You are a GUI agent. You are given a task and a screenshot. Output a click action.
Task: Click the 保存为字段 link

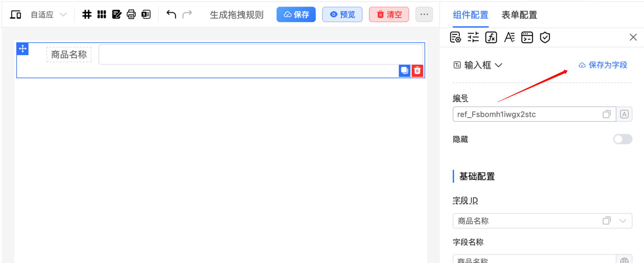[603, 65]
